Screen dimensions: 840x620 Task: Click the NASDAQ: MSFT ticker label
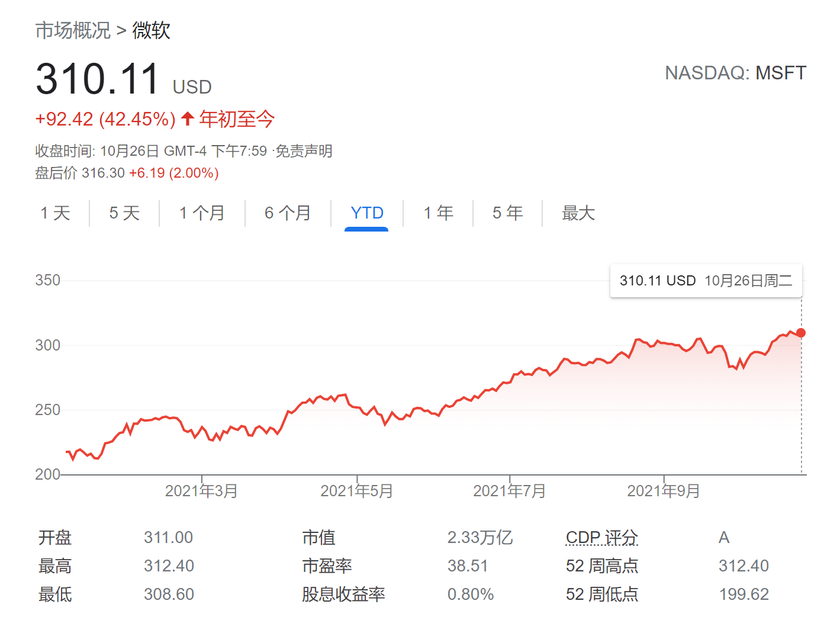(735, 73)
